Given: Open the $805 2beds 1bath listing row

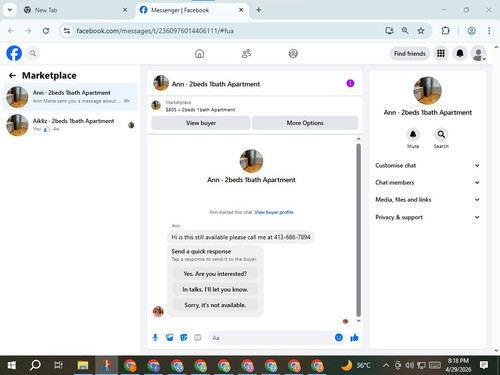Looking at the screenshot, I should tap(255, 106).
